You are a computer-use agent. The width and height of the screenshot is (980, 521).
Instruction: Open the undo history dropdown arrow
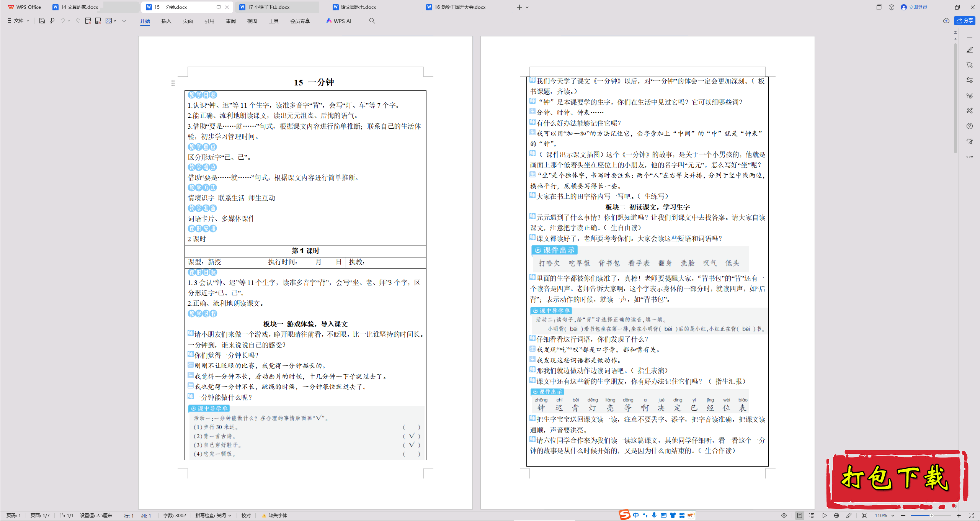pyautogui.click(x=69, y=21)
